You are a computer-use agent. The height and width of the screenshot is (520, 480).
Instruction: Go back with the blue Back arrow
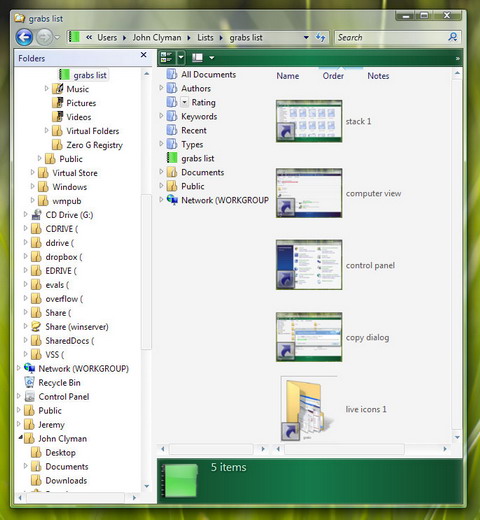pyautogui.click(x=24, y=37)
